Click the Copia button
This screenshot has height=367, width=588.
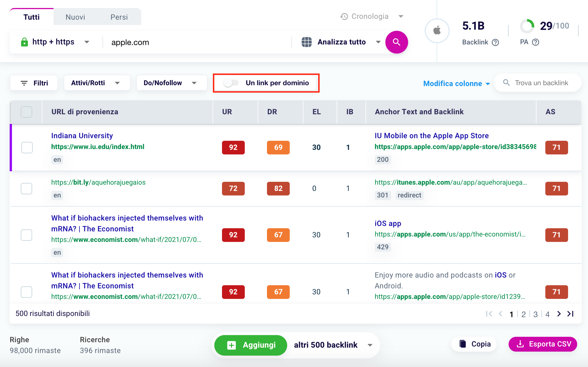click(474, 344)
